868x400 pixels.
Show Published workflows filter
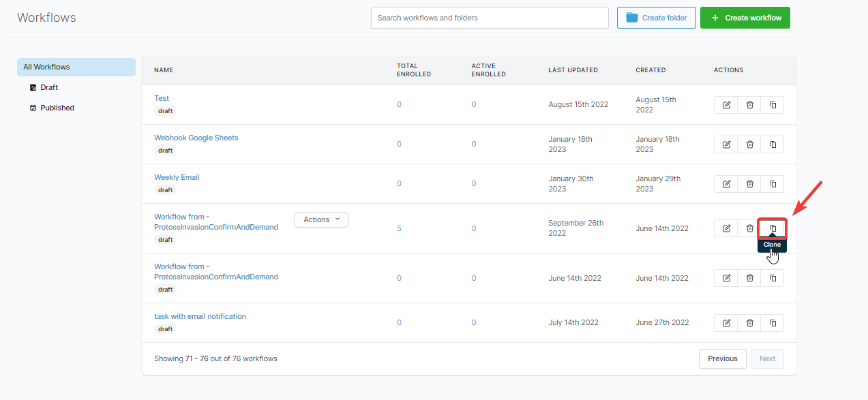(57, 108)
